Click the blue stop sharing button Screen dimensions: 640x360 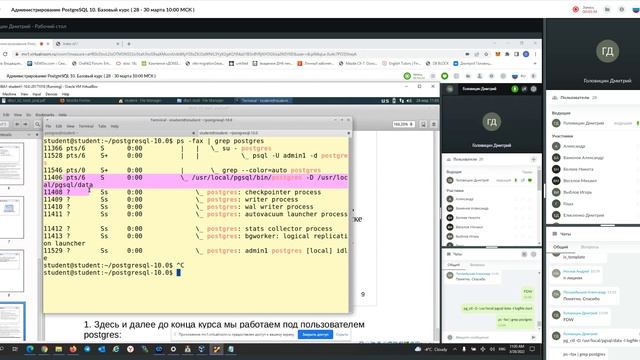[x=315, y=334]
